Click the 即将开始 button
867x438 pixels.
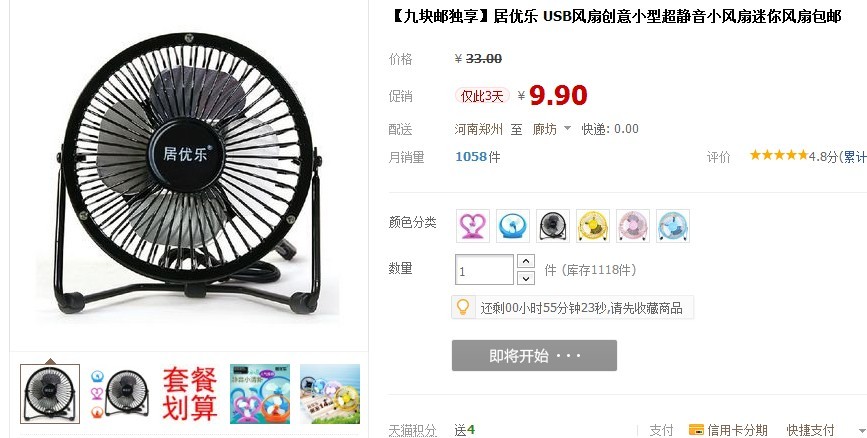click(x=534, y=356)
